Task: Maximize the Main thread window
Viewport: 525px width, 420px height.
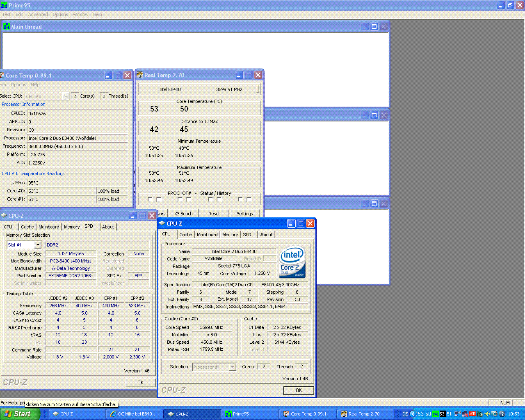Action: click(374, 26)
